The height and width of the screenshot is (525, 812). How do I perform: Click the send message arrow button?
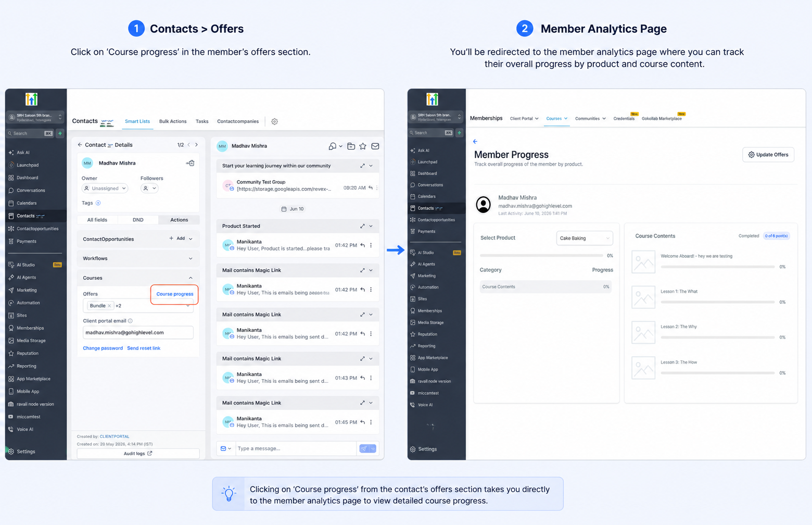pos(364,448)
